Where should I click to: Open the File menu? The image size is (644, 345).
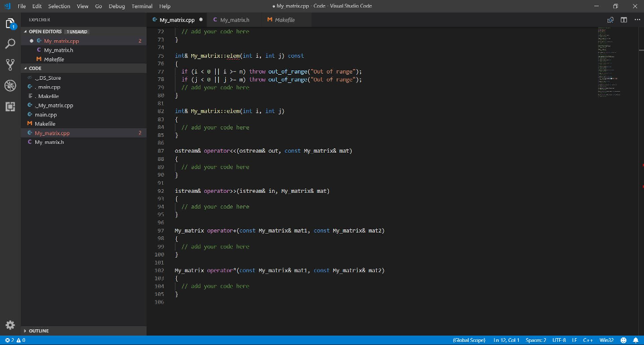coord(22,6)
